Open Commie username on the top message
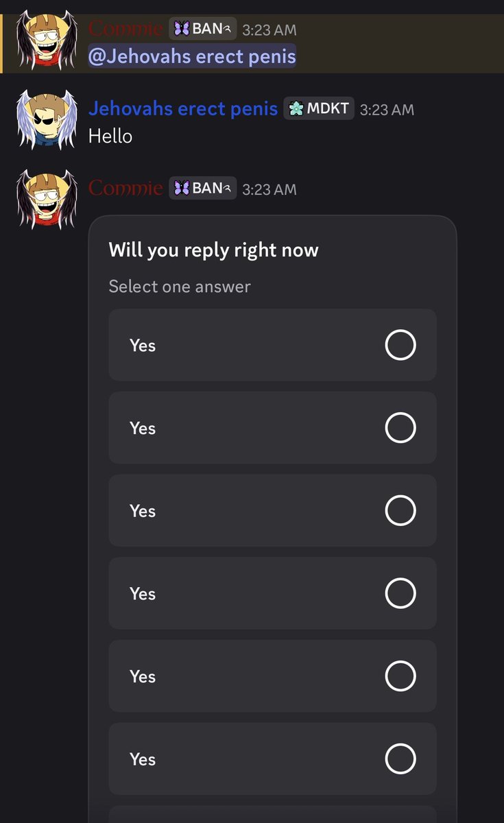The width and height of the screenshot is (504, 823). pos(125,29)
